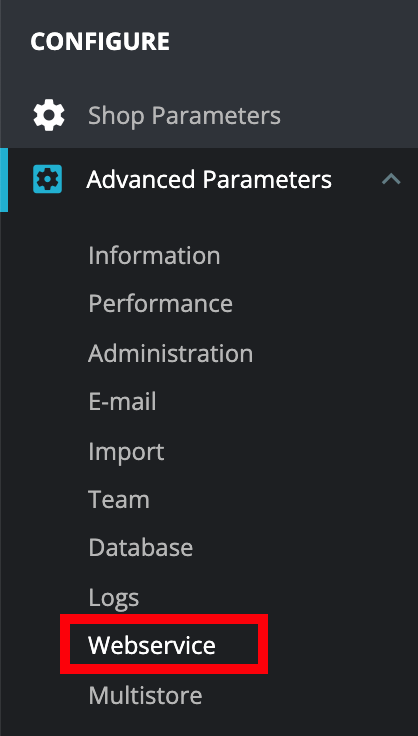Click the blue active indicator strip
Screen dimensions: 418x736
[4, 180]
